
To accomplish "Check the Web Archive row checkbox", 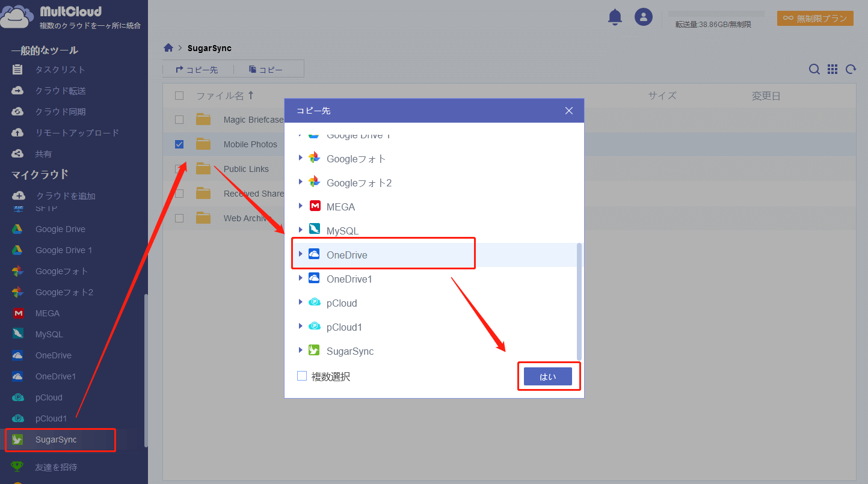I will point(179,218).
